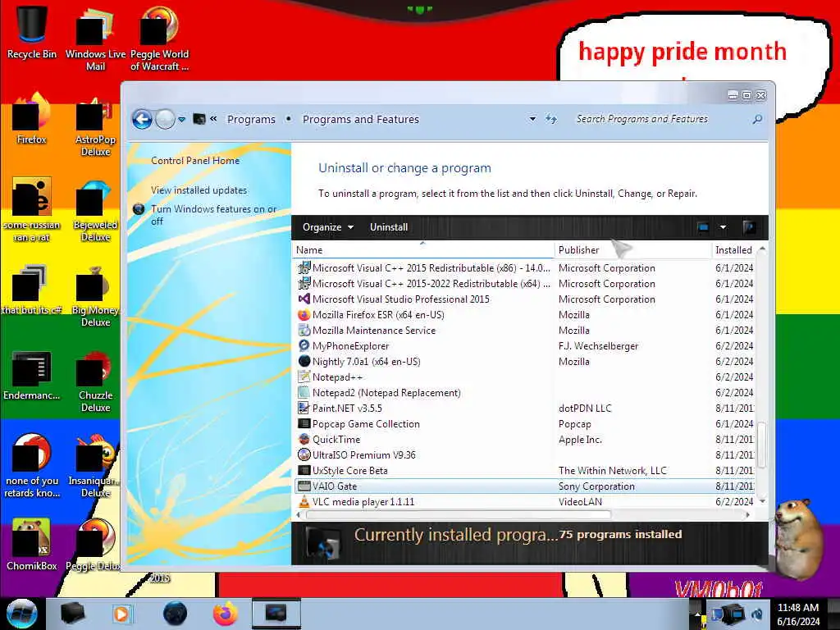Select MyPhoneExplorer list icon
Viewport: 840px width, 630px height.
pyautogui.click(x=304, y=345)
